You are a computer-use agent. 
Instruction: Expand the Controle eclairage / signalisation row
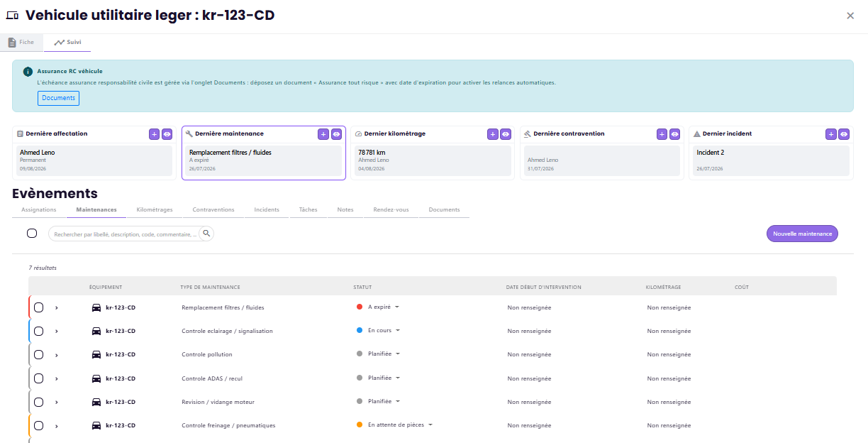click(57, 331)
